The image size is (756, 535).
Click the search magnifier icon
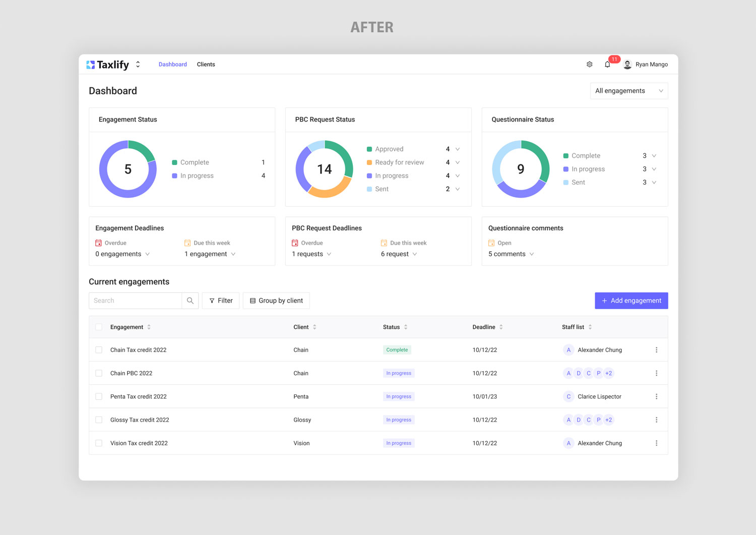(x=190, y=301)
